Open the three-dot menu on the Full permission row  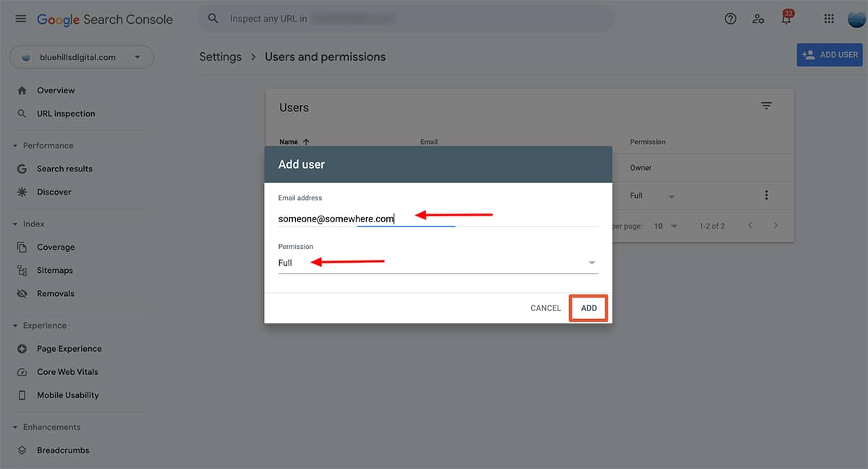766,195
